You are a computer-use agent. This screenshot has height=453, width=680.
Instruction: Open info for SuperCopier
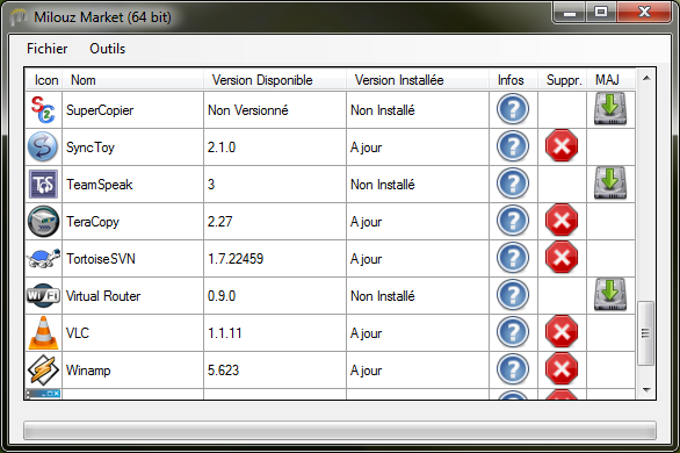click(513, 109)
